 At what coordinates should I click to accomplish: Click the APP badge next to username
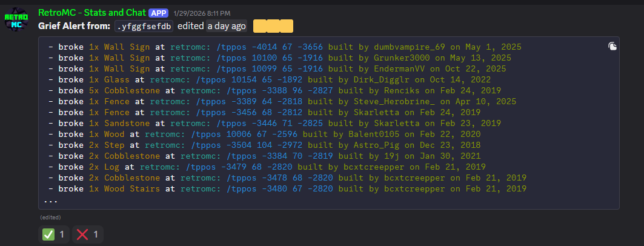pyautogui.click(x=159, y=12)
